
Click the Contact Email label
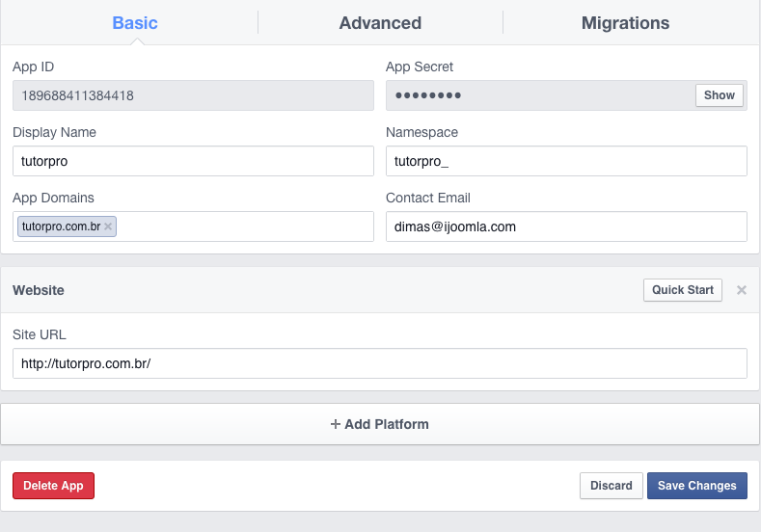pyautogui.click(x=428, y=198)
